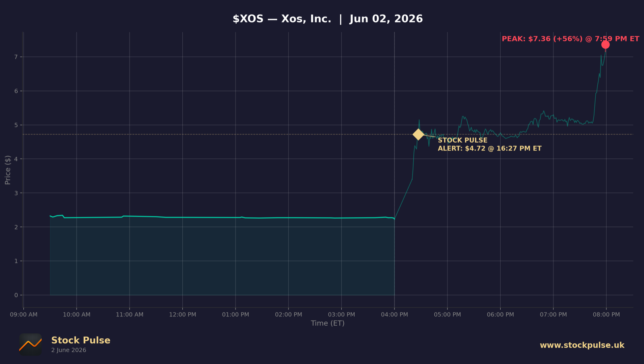Click the chart title '$XOS — Xos, Inc.'
This screenshot has width=644, height=364.
tap(282, 19)
